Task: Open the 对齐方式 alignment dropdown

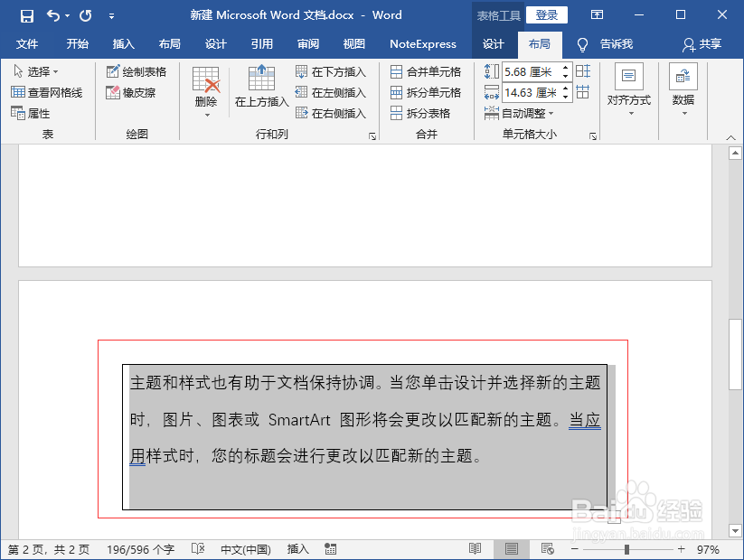Action: pyautogui.click(x=629, y=90)
